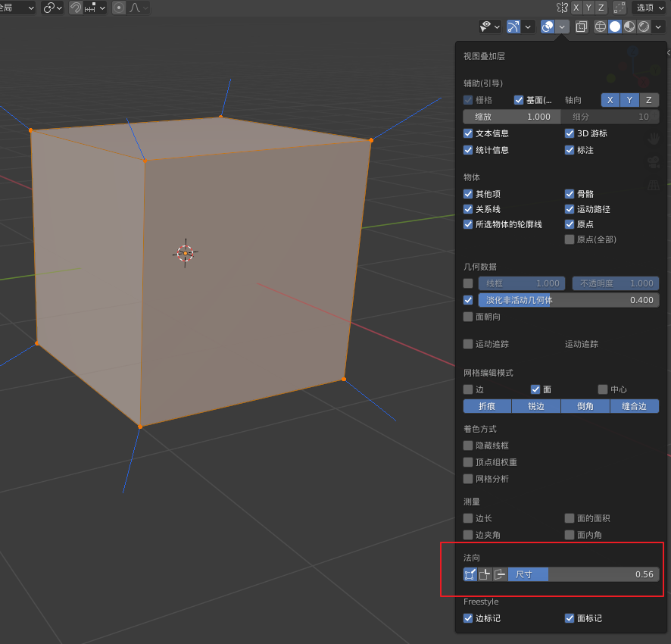671x644 pixels.
Task: Show vertex normals icon under 法向
Action: pos(470,574)
